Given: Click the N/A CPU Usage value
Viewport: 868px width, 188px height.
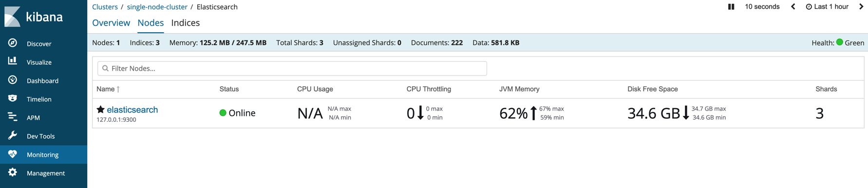Looking at the screenshot, I should 310,113.
